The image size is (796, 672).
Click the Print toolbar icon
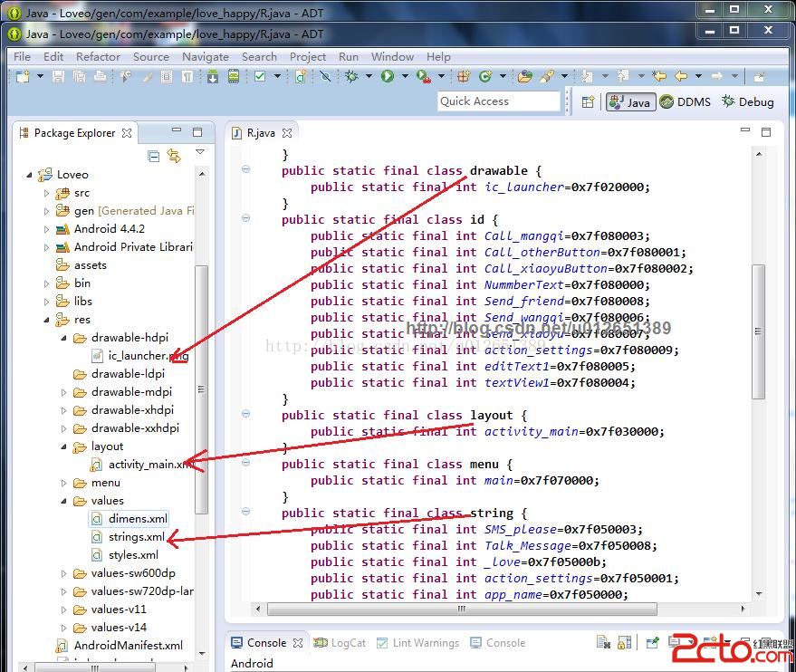[101, 77]
